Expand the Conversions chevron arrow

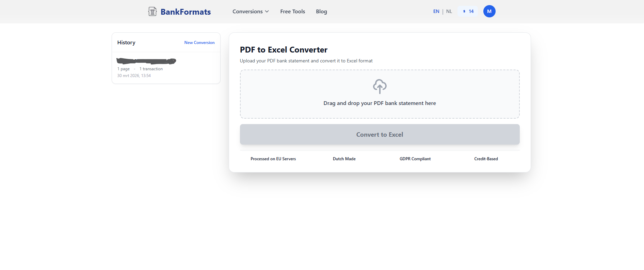click(267, 12)
